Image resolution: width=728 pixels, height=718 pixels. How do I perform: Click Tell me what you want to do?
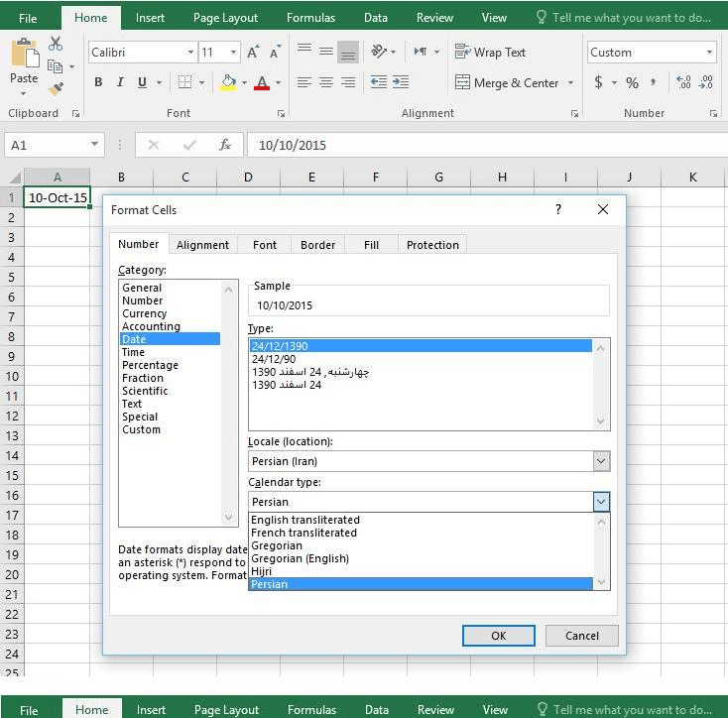pos(625,18)
